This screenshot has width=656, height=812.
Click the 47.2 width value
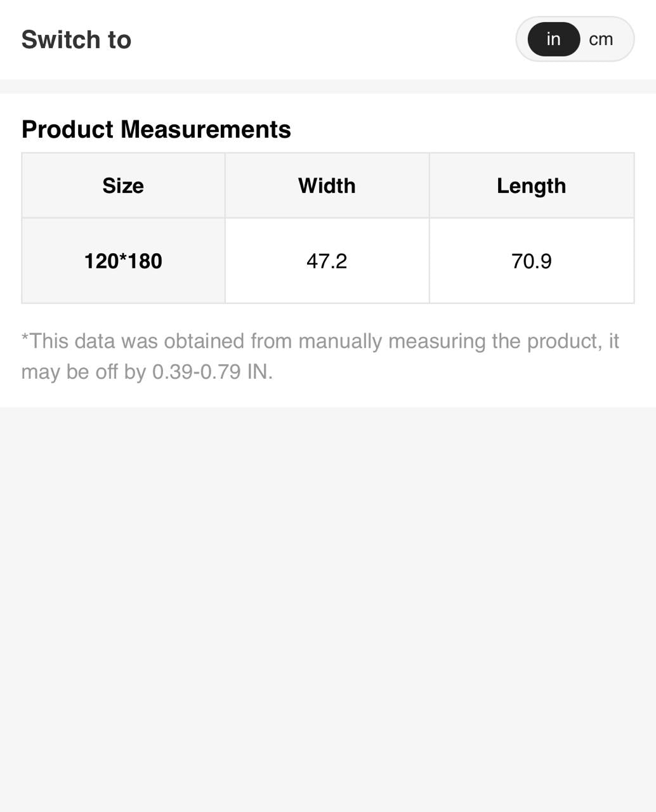click(x=327, y=261)
